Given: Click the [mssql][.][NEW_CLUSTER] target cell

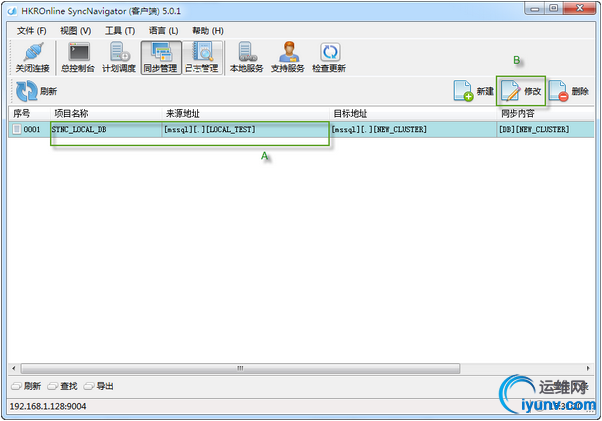Looking at the screenshot, I should (413, 129).
